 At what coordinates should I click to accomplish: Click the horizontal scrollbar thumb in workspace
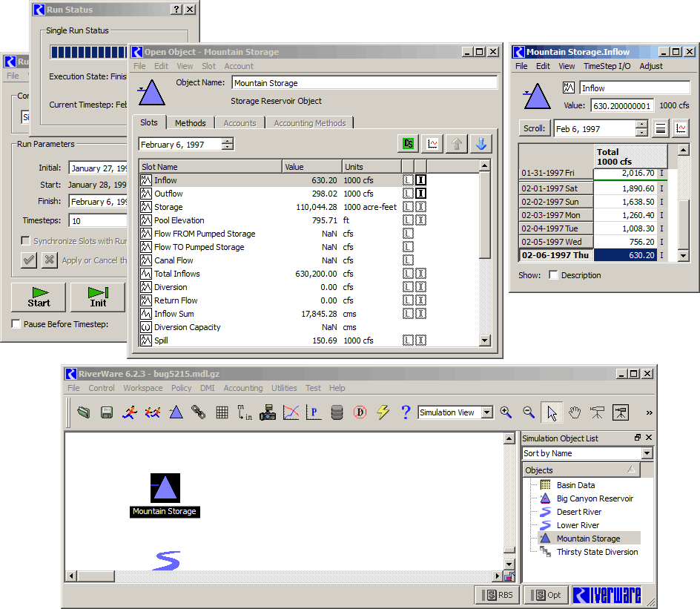tap(96, 576)
